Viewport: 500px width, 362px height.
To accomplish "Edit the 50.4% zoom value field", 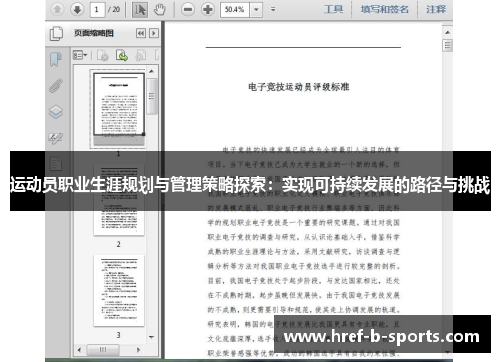I will coord(235,9).
